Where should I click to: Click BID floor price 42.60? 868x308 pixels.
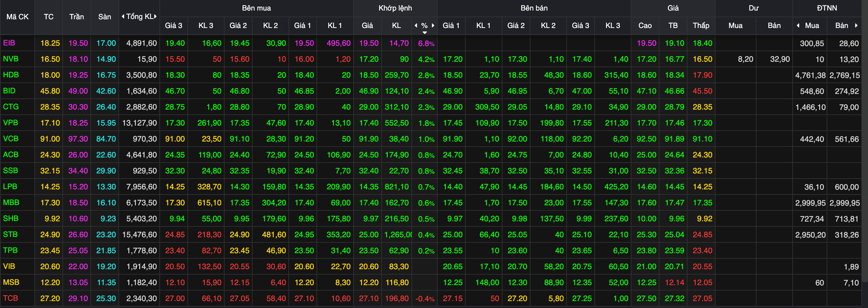click(106, 91)
